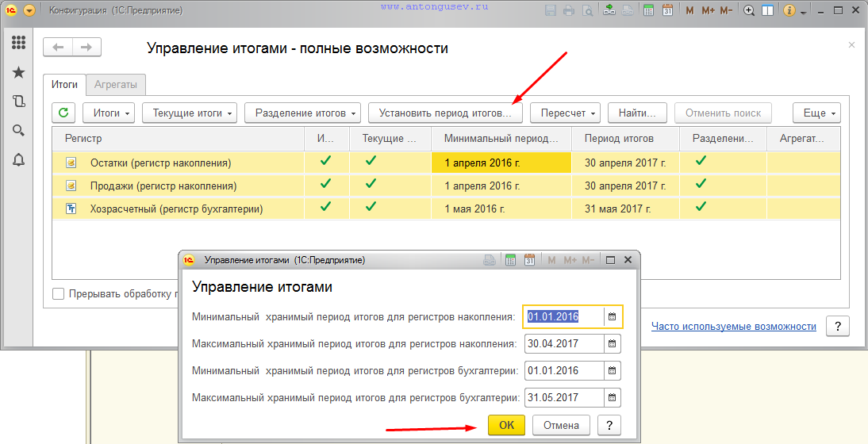The width and height of the screenshot is (868, 444).
Task: Click the Save icon in main title bar
Action: [x=551, y=10]
